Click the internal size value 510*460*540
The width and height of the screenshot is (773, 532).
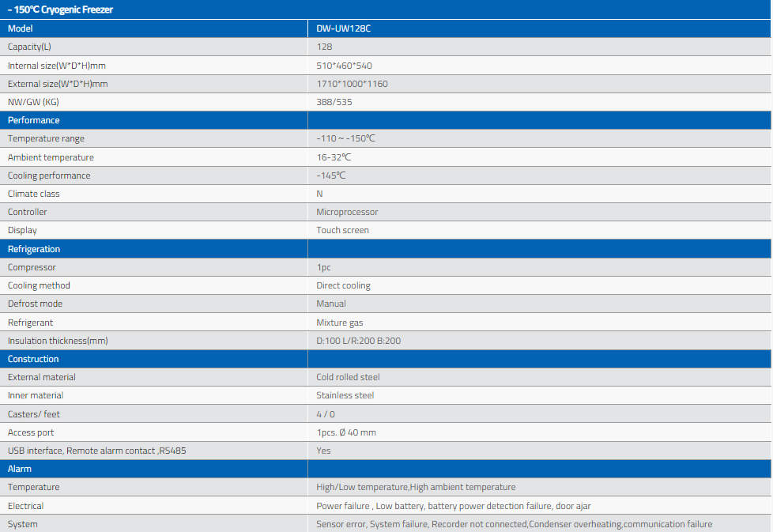(x=344, y=66)
